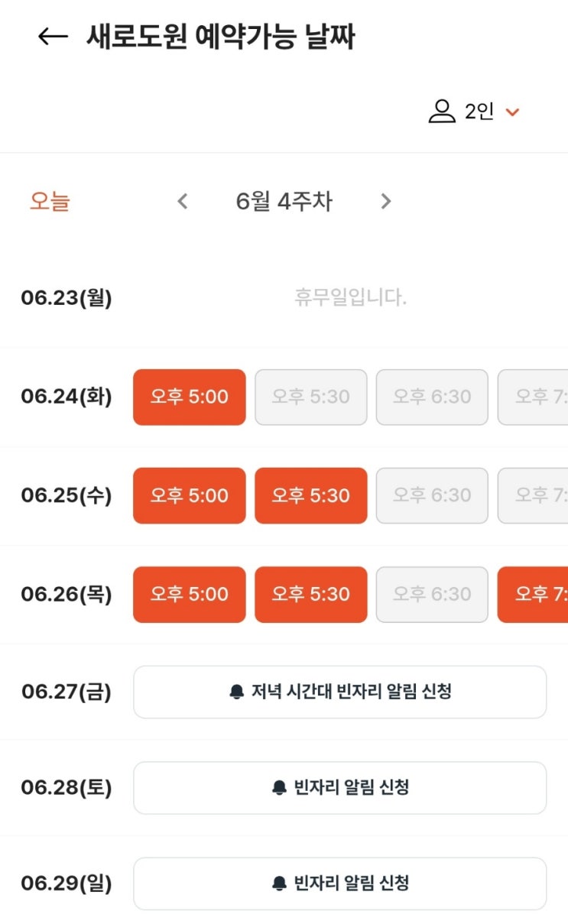Select 오후 5:00 slot on 06.25(수)

(190, 496)
